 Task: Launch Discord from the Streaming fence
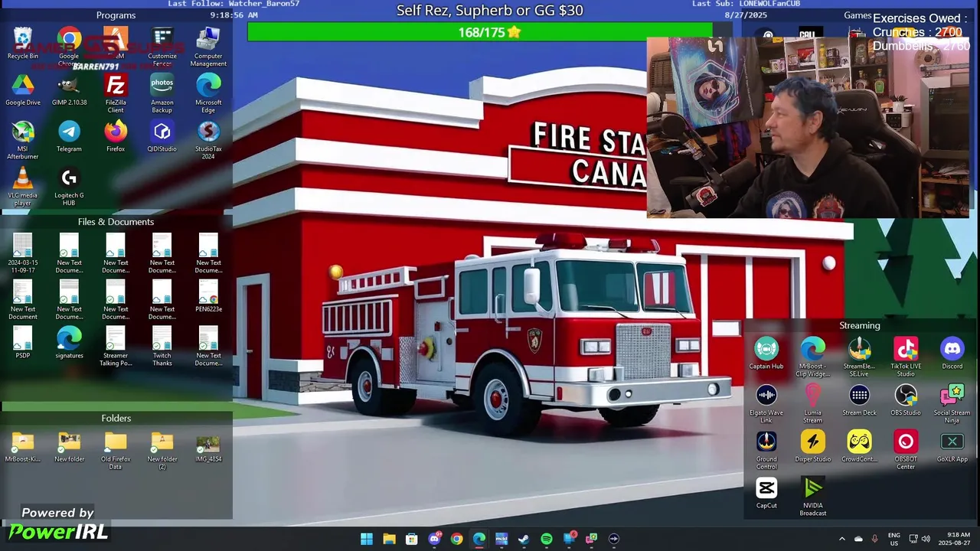point(952,354)
